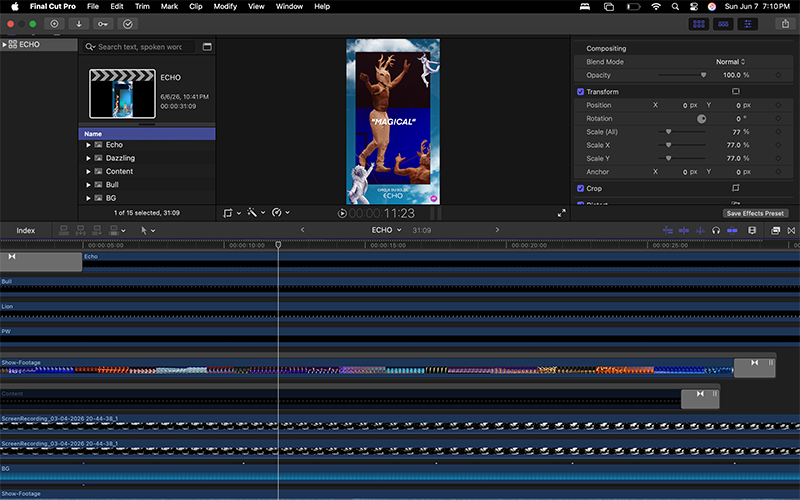Play the viewer from the playhead
The image size is (800, 500).
(342, 213)
